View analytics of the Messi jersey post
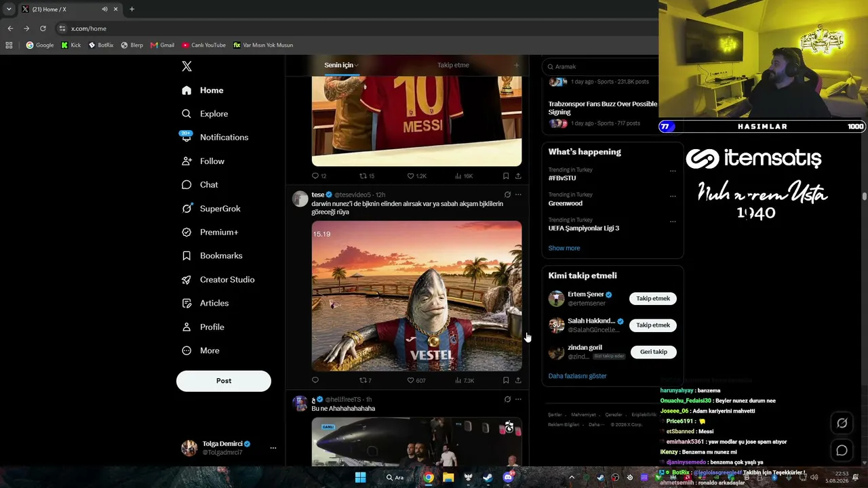 (464, 176)
